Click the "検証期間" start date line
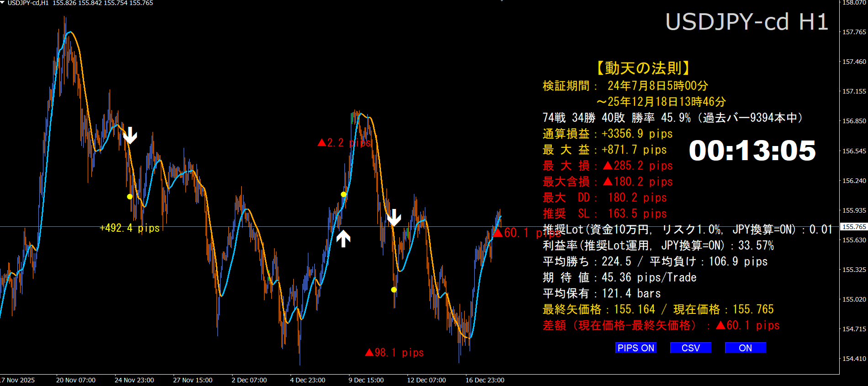The height and width of the screenshot is (386, 868). click(x=625, y=86)
